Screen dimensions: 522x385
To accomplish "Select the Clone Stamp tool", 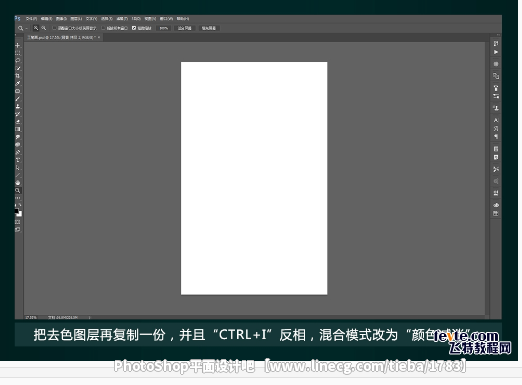I will pos(18,107).
